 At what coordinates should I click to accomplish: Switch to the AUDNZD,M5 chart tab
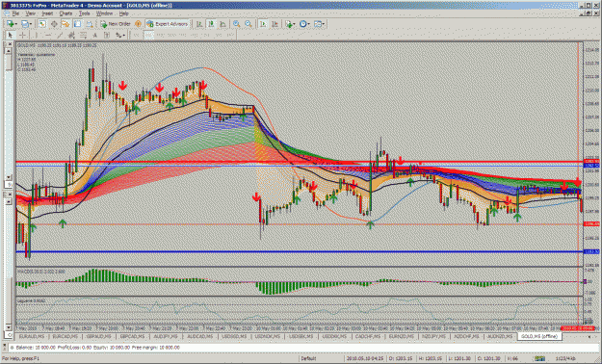[x=500, y=336]
